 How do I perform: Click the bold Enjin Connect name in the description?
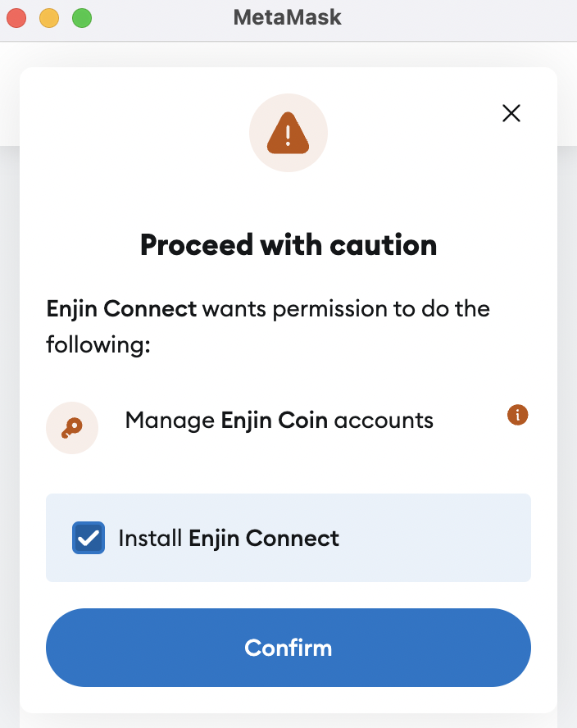coord(121,310)
